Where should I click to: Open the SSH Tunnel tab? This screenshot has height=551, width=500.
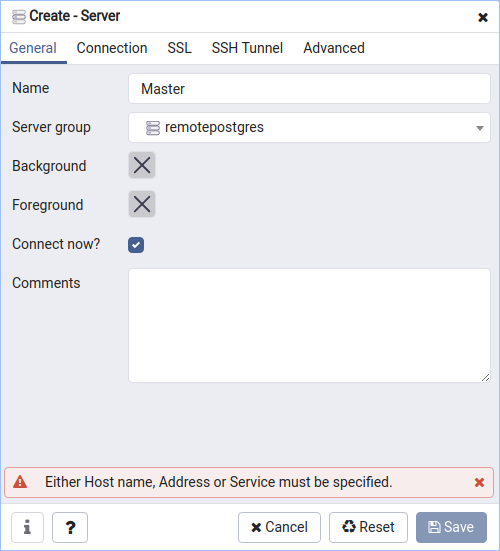[247, 48]
